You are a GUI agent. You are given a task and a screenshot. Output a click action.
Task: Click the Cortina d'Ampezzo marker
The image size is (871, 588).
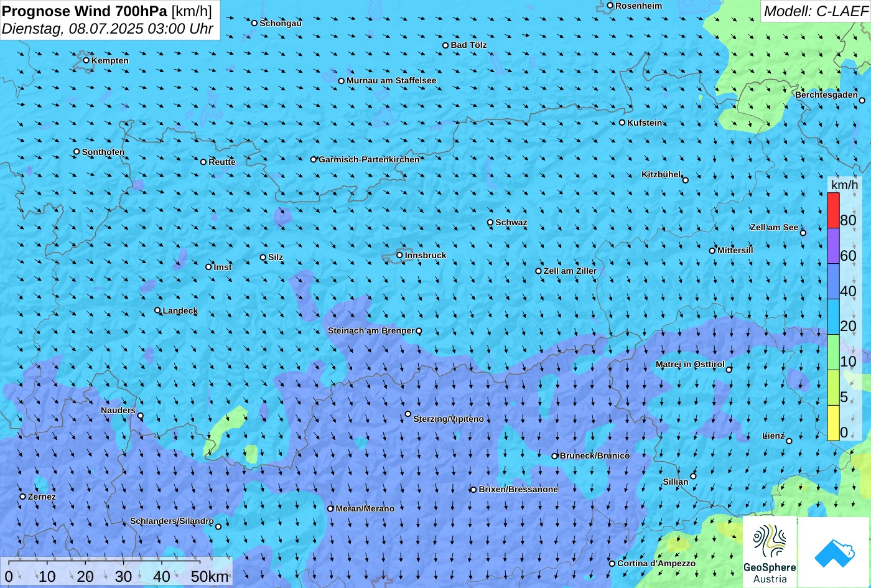coord(612,564)
